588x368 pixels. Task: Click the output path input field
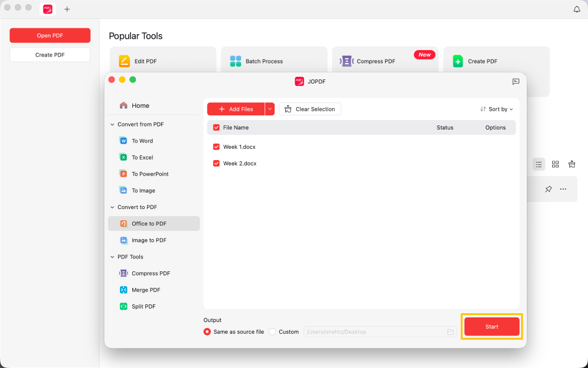coord(374,332)
